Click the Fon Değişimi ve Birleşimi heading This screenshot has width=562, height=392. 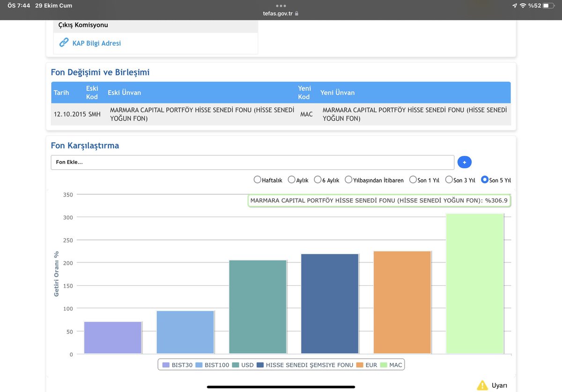point(100,73)
